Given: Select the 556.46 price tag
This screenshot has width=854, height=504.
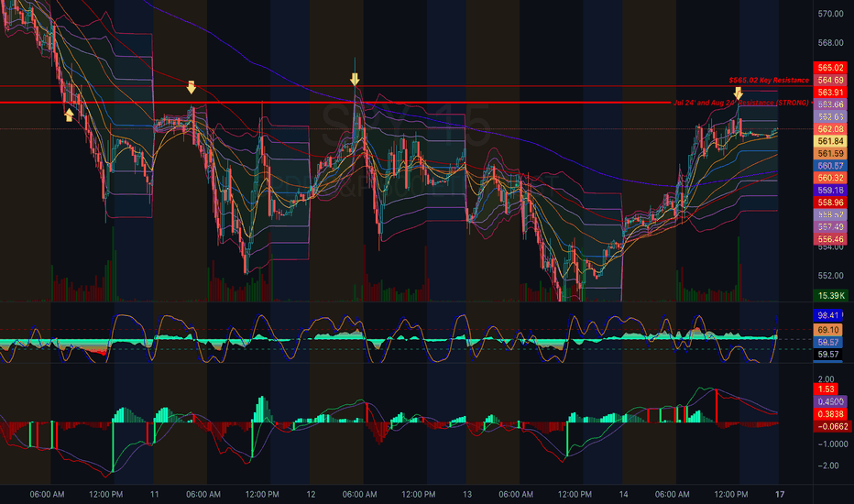Looking at the screenshot, I should [x=830, y=238].
